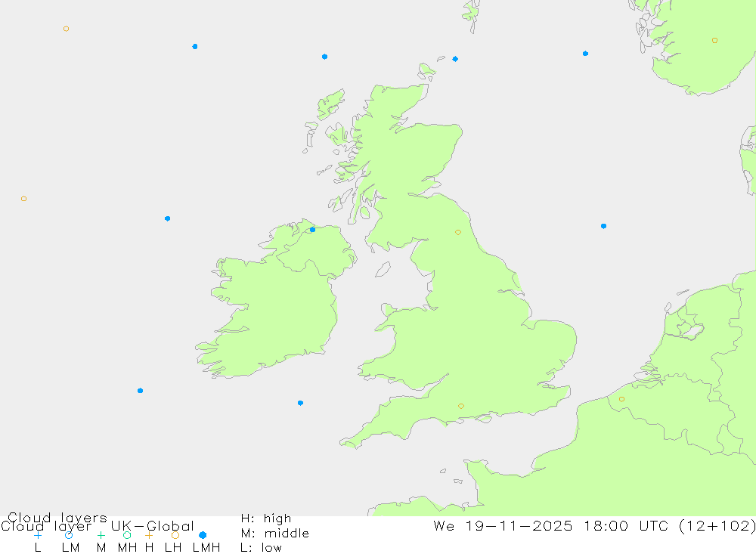Screen dimensions: 756x554
Task: Select the northernmost blue dot in the western Atlantic
Action: coord(195,46)
